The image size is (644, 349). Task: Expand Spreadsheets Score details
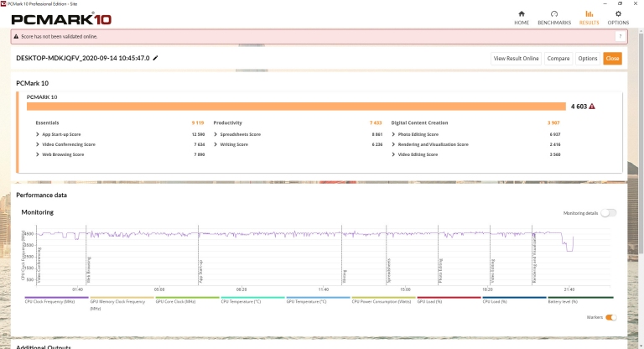pos(216,134)
